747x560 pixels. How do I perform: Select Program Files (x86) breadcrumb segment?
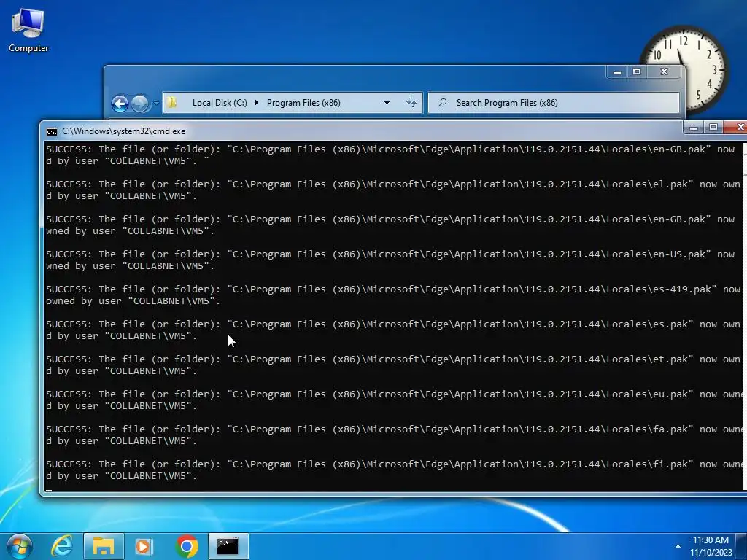click(x=303, y=102)
